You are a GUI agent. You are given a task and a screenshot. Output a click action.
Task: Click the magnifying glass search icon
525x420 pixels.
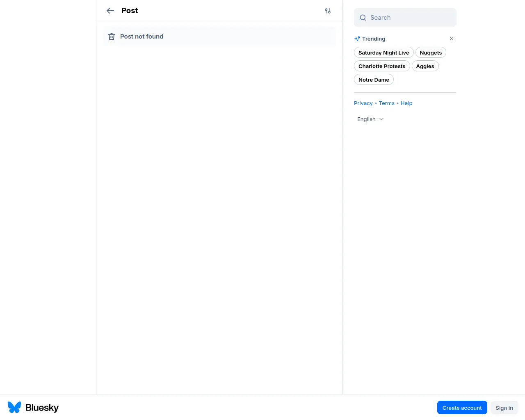pyautogui.click(x=363, y=18)
